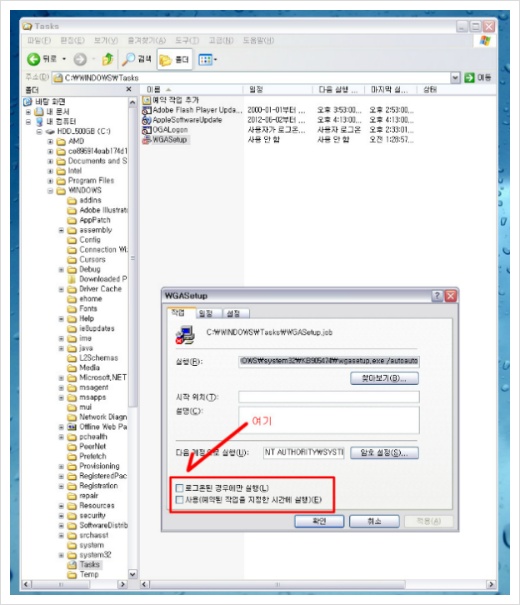Toggle the Enabled scheduled task checkbox

179,500
